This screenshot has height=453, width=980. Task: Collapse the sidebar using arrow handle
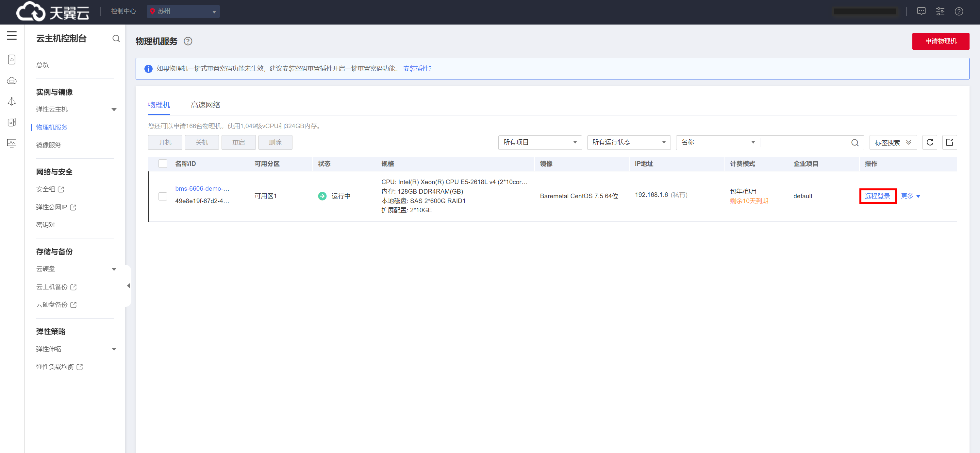[129, 286]
